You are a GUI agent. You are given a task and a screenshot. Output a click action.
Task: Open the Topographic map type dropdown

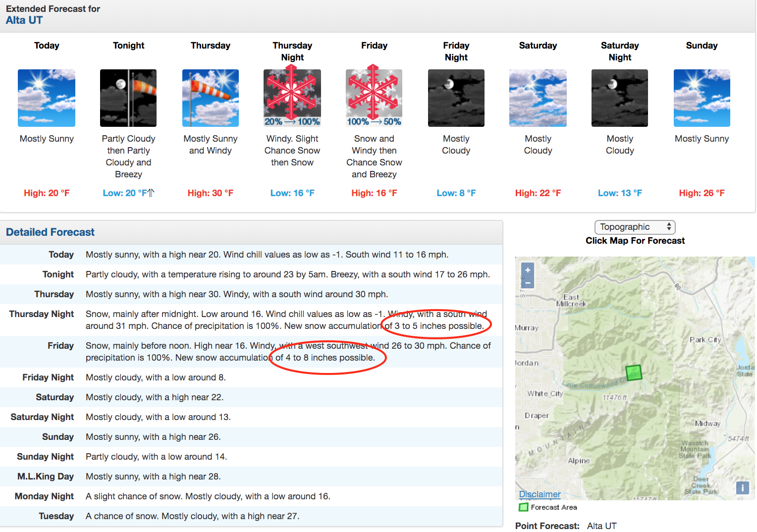click(635, 227)
